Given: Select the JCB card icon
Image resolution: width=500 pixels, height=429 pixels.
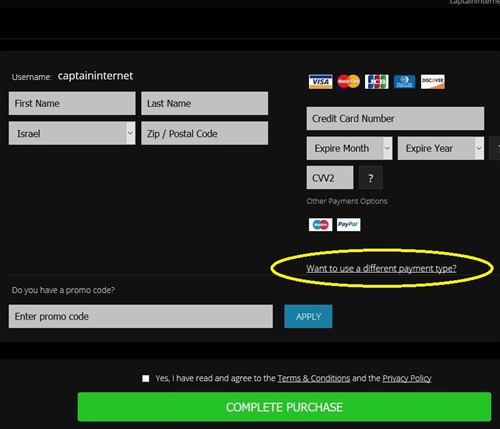Looking at the screenshot, I should 376,82.
